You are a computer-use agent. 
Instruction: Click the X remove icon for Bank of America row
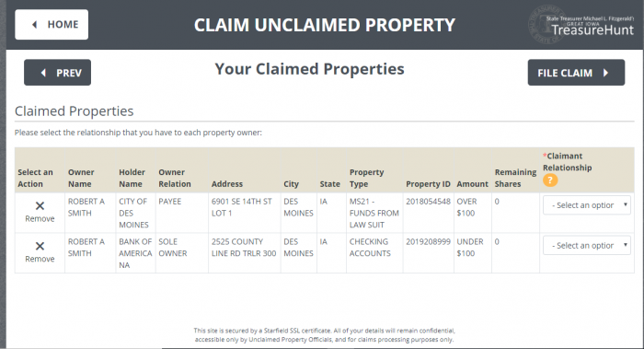click(40, 246)
